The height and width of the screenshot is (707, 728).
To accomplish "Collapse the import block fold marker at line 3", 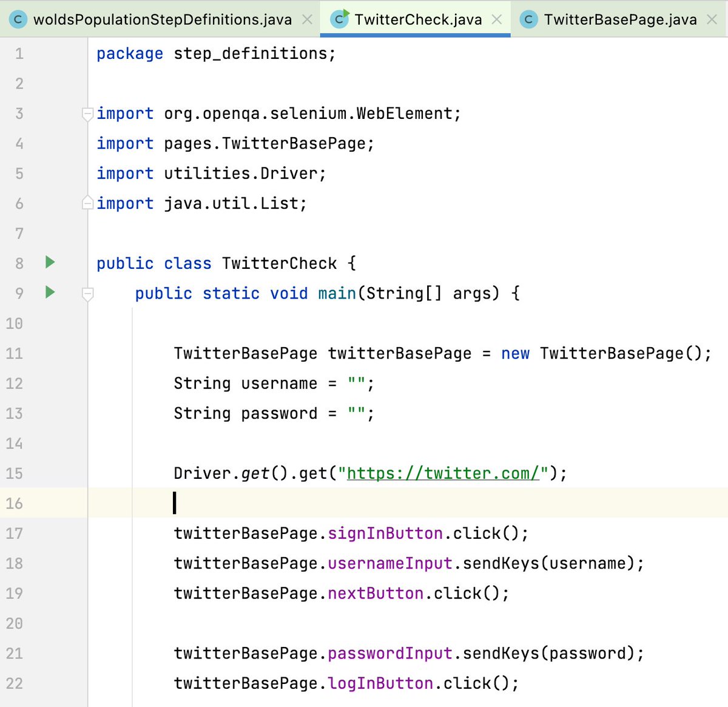I will tap(87, 114).
